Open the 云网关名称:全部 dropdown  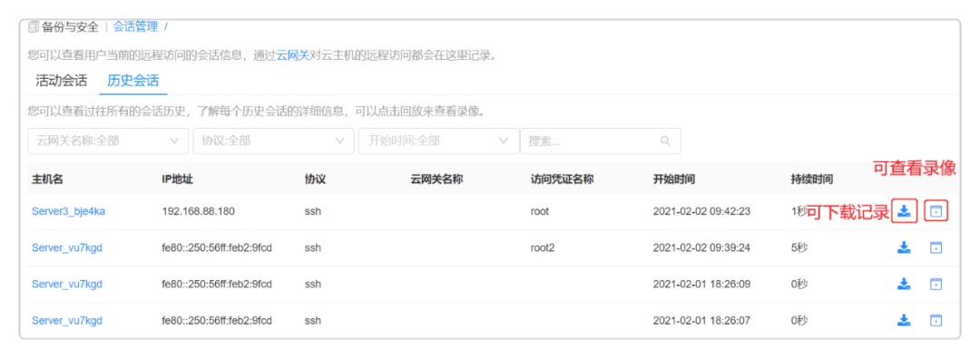(108, 140)
